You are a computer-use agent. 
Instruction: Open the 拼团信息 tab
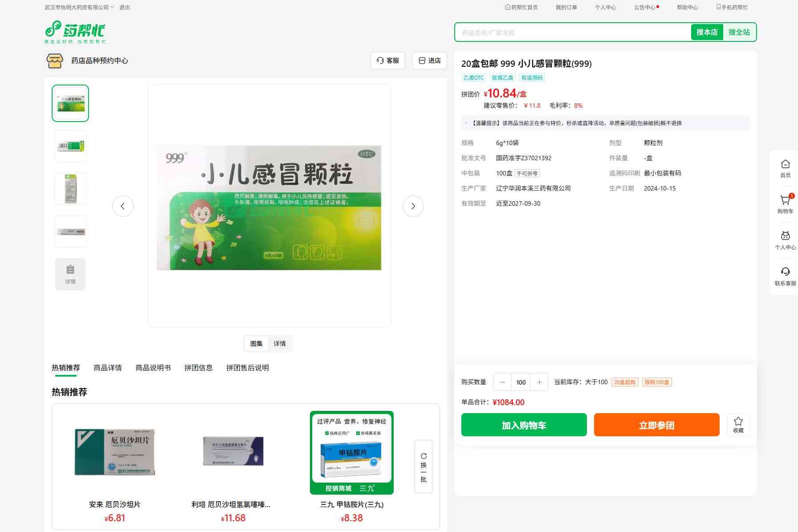198,368
